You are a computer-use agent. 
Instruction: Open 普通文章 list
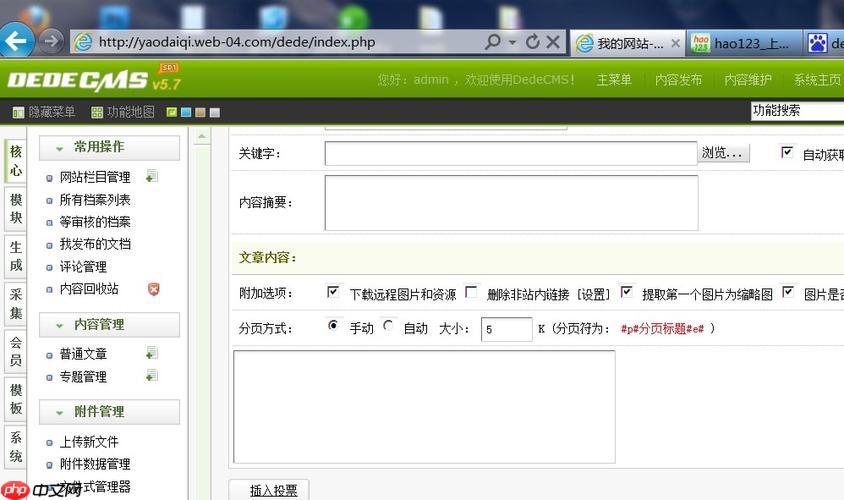tap(83, 354)
